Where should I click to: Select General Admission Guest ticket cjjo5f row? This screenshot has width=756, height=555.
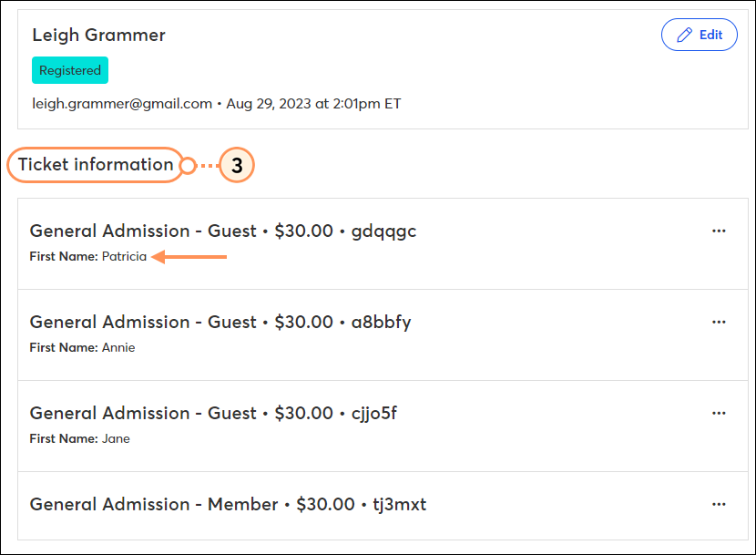383,427
